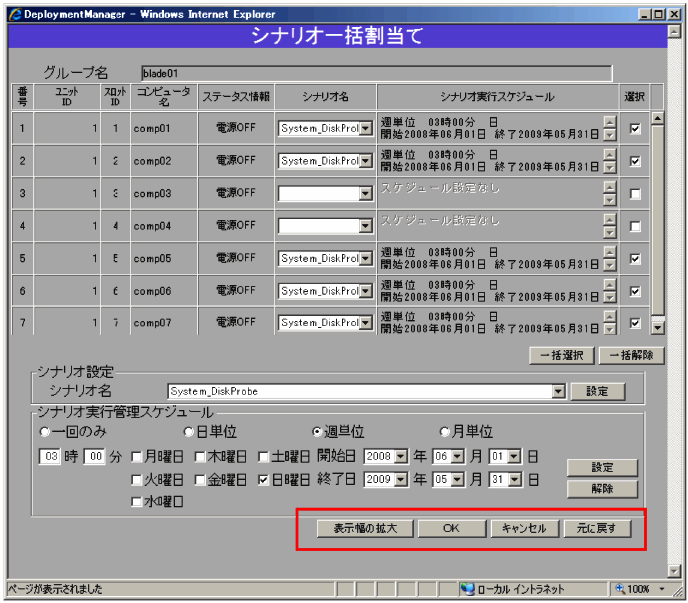This screenshot has width=688, height=603.
Task: Check the 月曜日 checkbox
Action: 136,457
